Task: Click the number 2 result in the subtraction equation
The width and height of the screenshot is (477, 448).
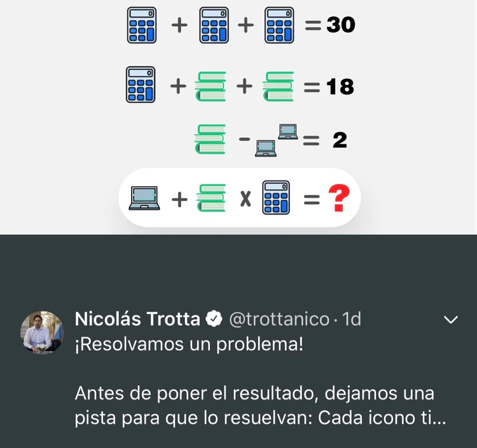Action: point(340,140)
